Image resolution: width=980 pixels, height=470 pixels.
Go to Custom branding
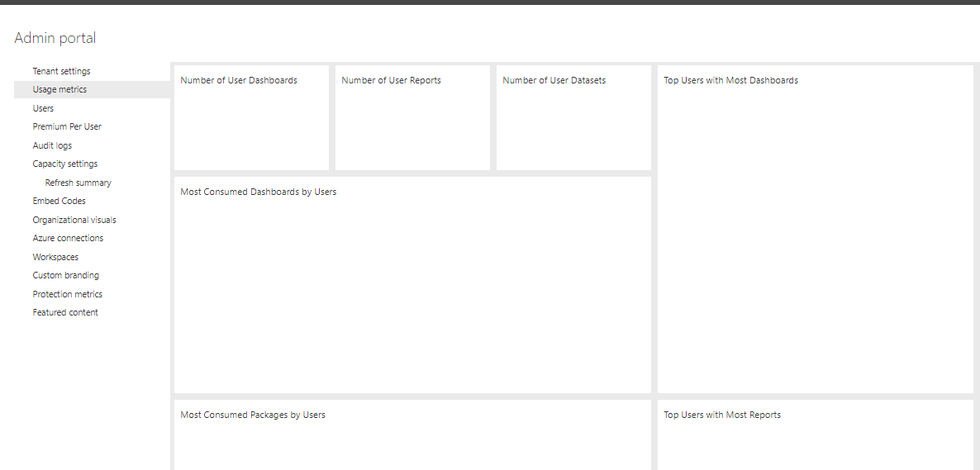click(65, 276)
